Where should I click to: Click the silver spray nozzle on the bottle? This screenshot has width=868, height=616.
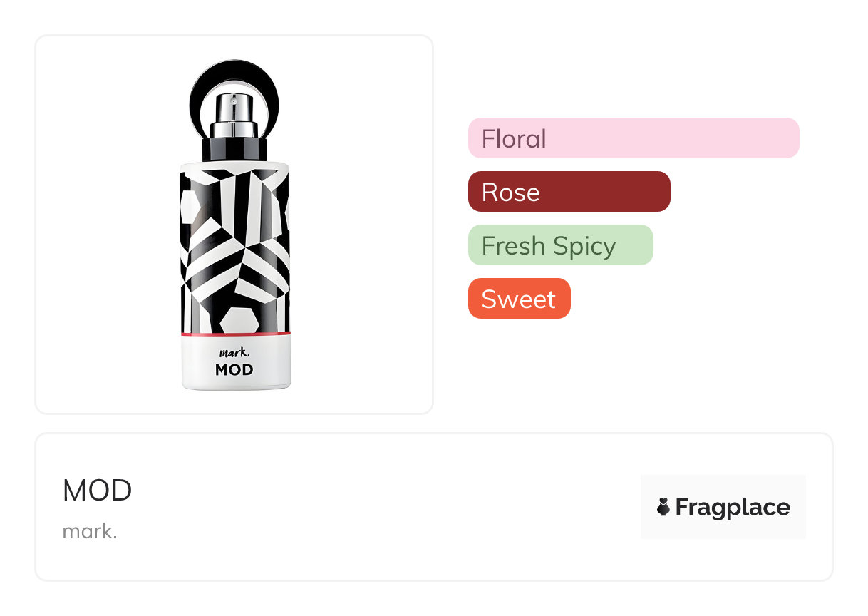234,112
